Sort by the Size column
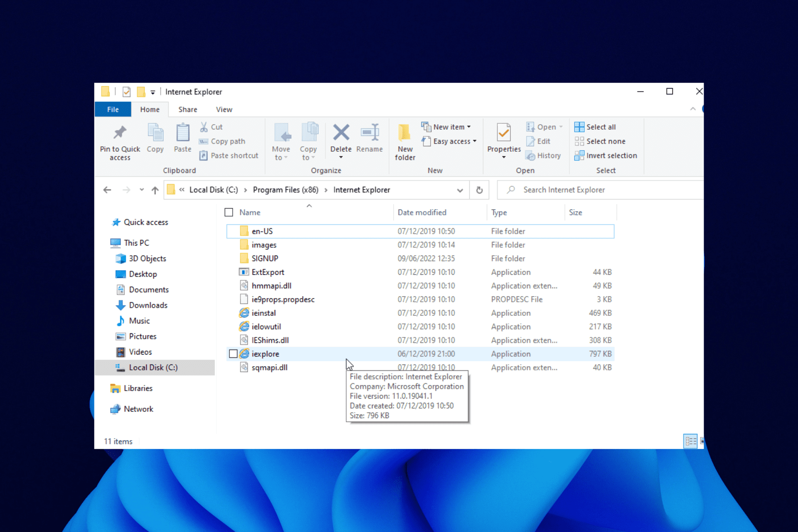 coord(575,212)
